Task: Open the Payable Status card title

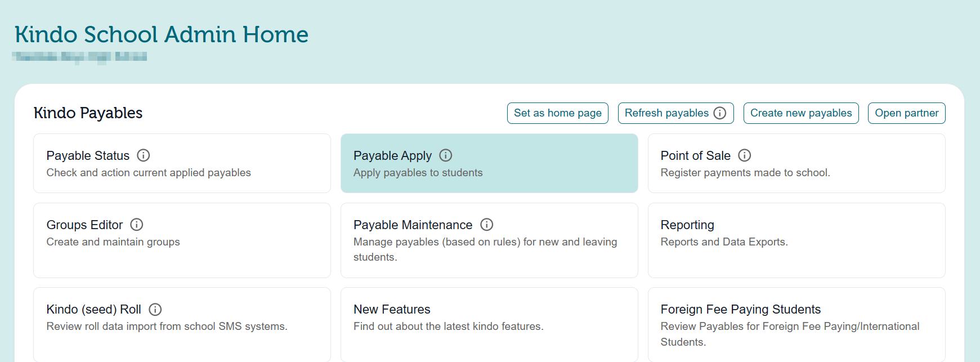Action: coord(88,156)
